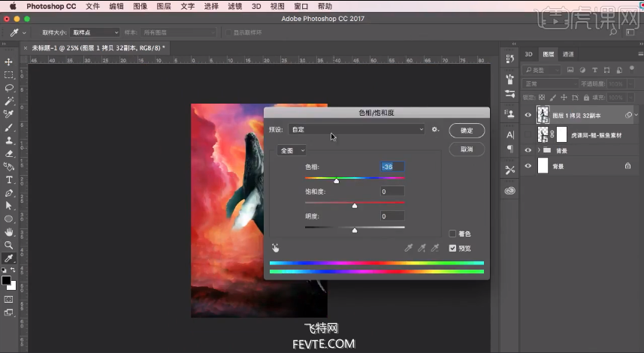Screen dimensions: 644x353
Task: Click the 色相 hue slider handle
Action: pos(337,180)
